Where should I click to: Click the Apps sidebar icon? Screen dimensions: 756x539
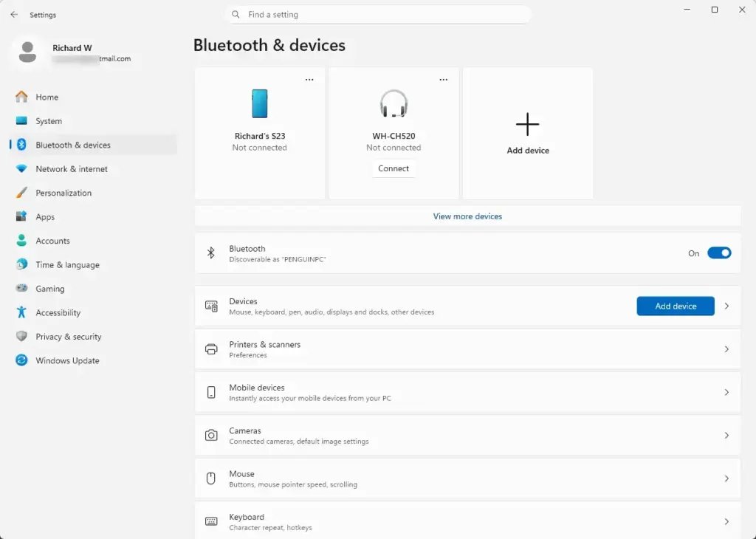[x=21, y=216]
